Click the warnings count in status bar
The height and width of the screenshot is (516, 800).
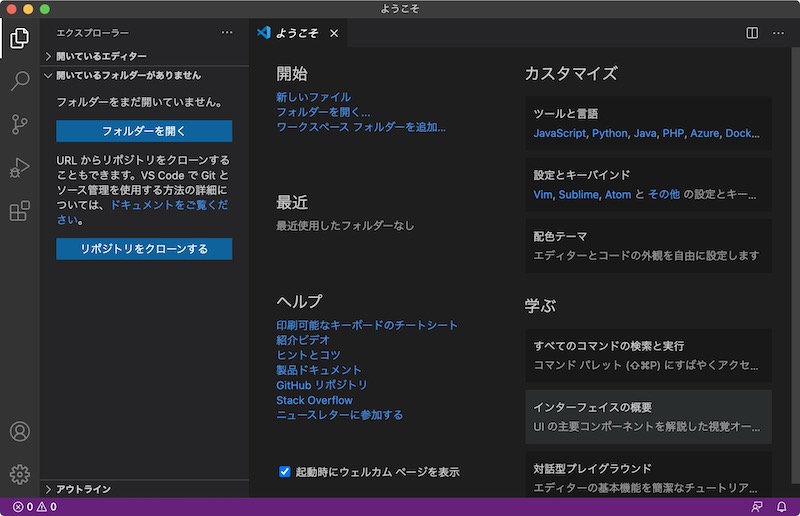pyautogui.click(x=46, y=507)
